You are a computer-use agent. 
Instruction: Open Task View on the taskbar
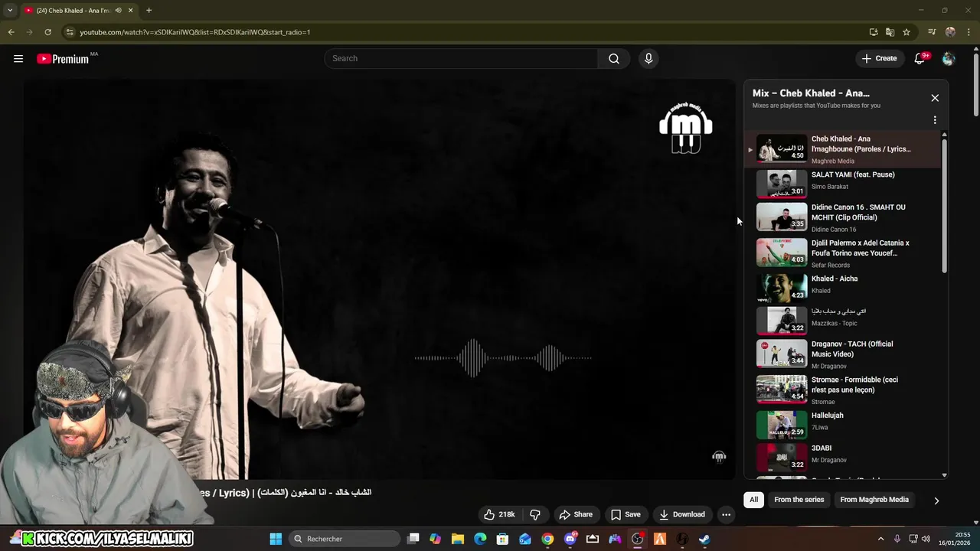[413, 539]
